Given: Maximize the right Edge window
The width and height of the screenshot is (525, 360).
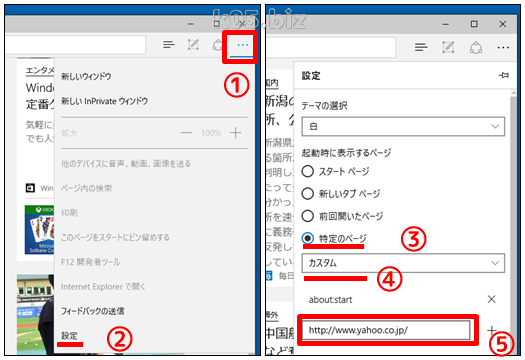Looking at the screenshot, I should 474,24.
